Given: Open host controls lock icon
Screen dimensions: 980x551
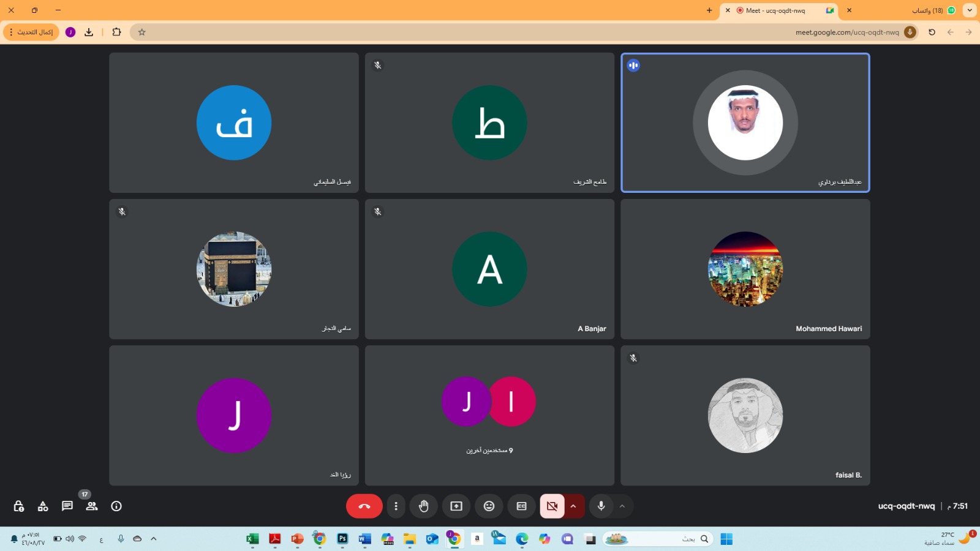Looking at the screenshot, I should coord(18,506).
